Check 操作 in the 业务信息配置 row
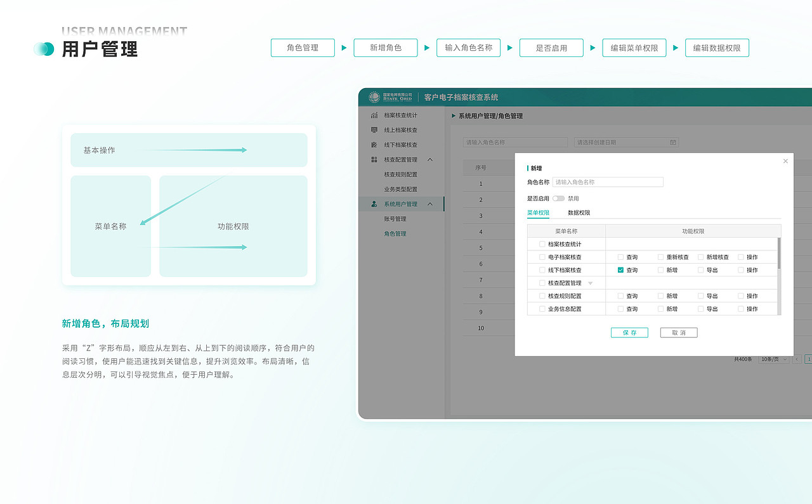This screenshot has width=812, height=504. click(x=740, y=309)
